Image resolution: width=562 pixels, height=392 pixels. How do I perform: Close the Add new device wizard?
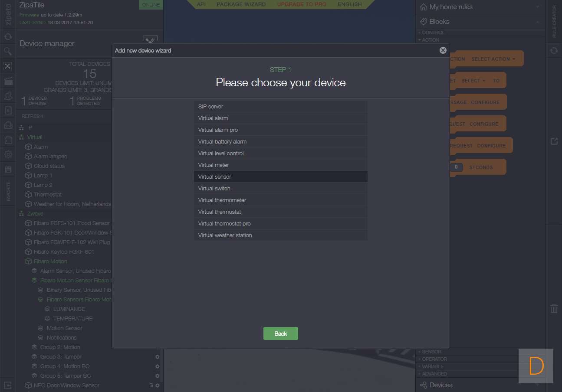(x=443, y=50)
